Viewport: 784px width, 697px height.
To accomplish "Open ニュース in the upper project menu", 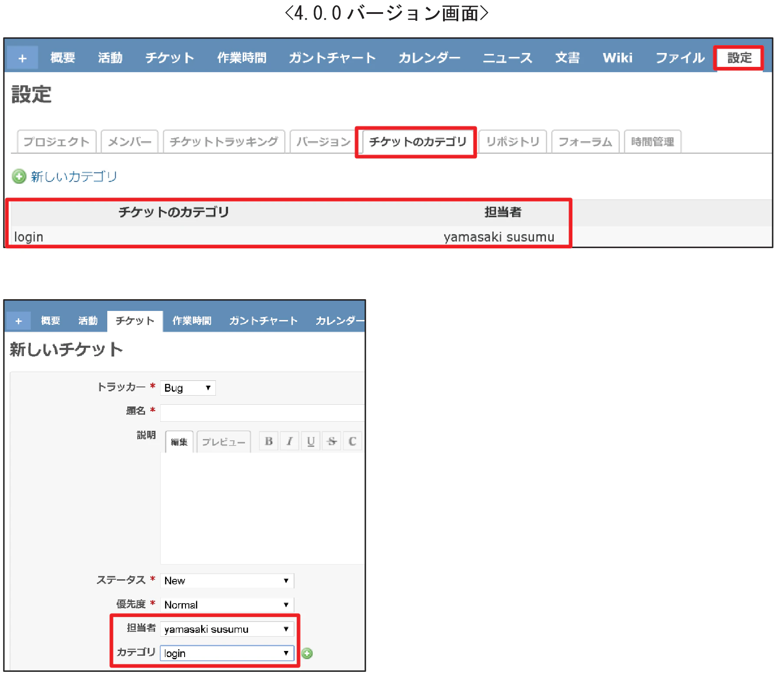I will click(x=507, y=58).
